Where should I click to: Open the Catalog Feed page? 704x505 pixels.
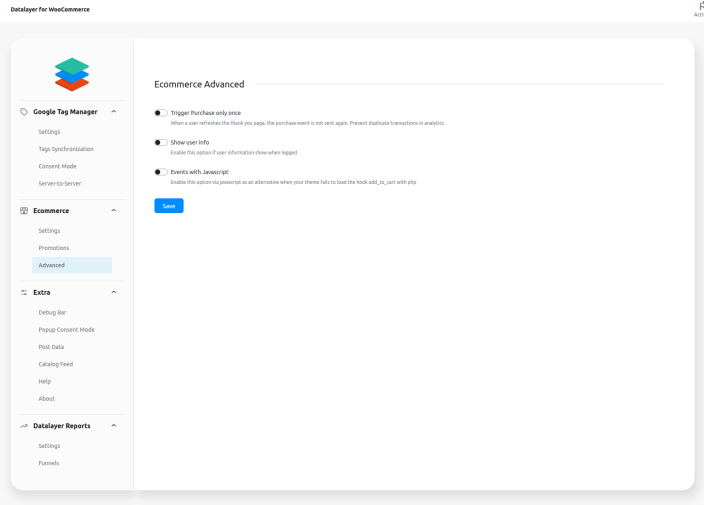pos(56,364)
